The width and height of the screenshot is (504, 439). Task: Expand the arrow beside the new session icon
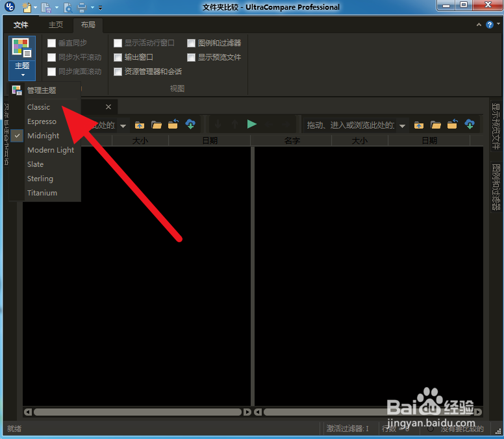[x=35, y=7]
